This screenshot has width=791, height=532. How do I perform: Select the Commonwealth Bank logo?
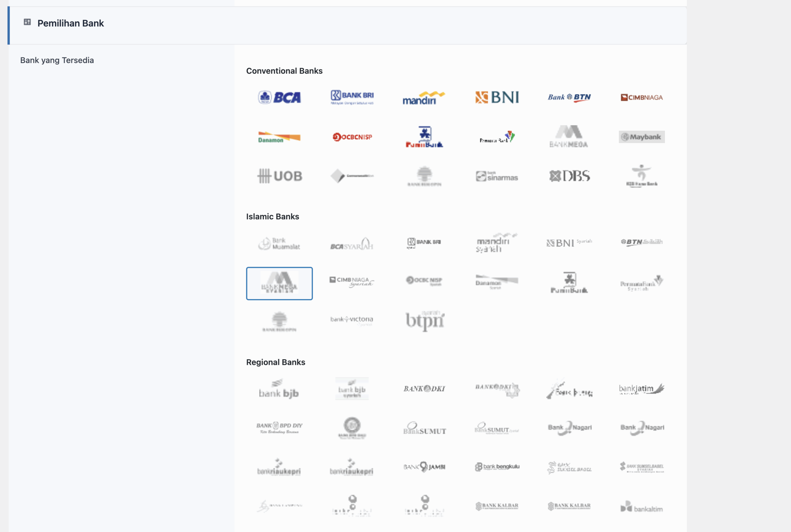click(x=352, y=176)
